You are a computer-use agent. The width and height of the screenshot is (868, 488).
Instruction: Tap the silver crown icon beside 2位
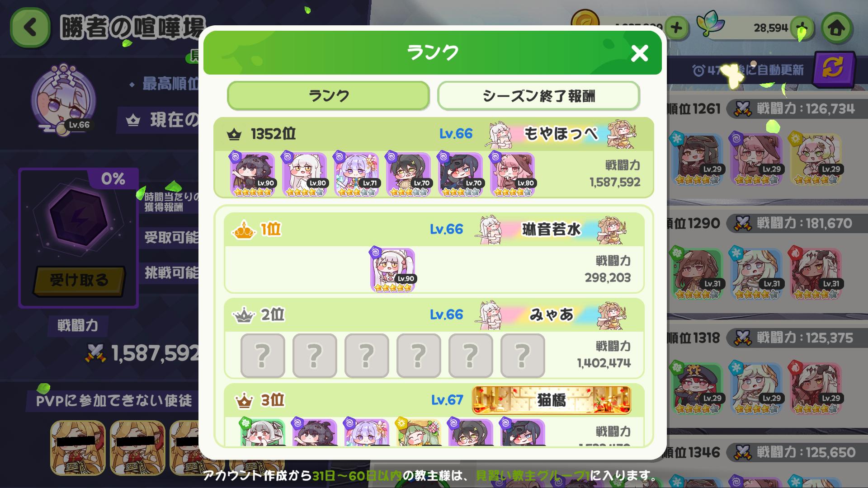(244, 315)
